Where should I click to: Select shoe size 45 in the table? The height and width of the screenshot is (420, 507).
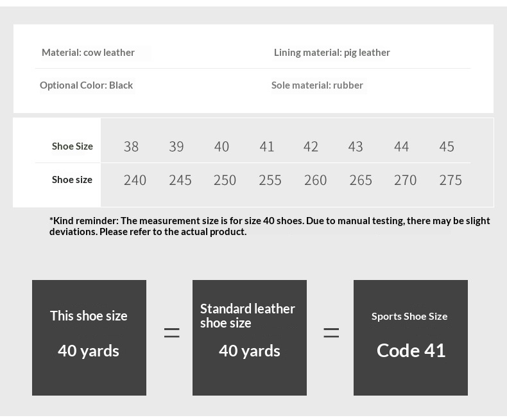coord(447,146)
